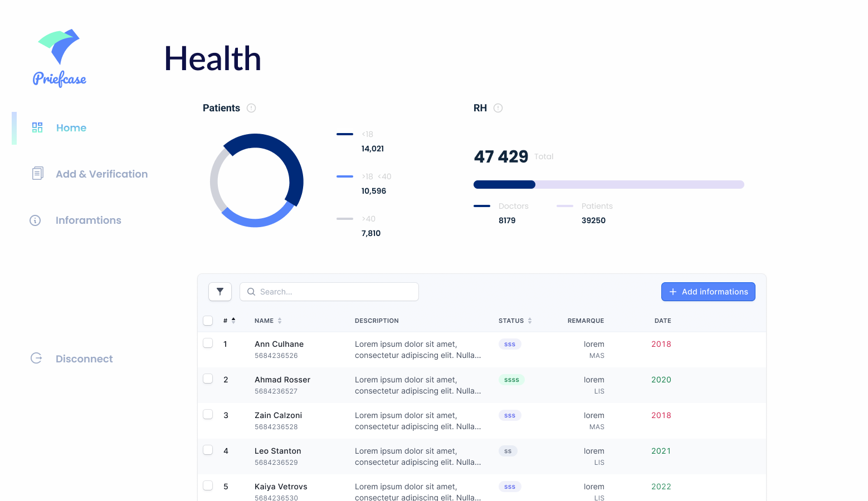Click the 14,021 patients value

pos(373,149)
